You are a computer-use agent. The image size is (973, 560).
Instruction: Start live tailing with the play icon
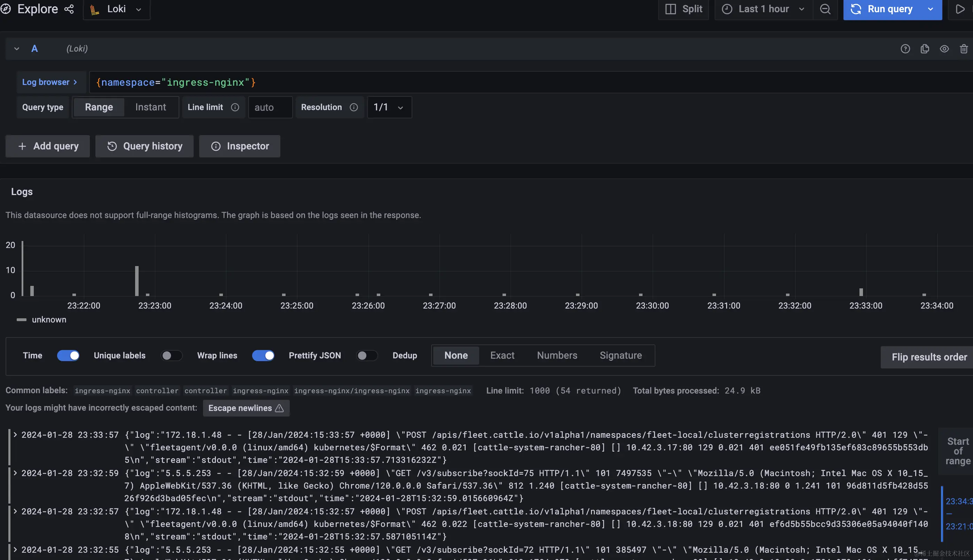(960, 9)
